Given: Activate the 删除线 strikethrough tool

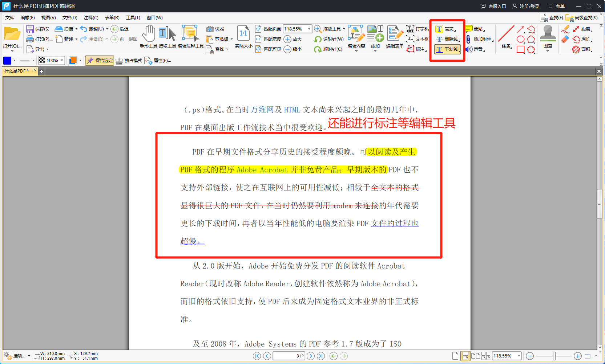Looking at the screenshot, I should click(447, 39).
